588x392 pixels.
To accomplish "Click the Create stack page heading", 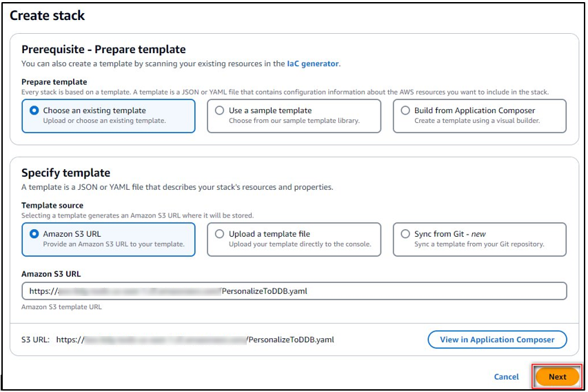I will pyautogui.click(x=48, y=15).
